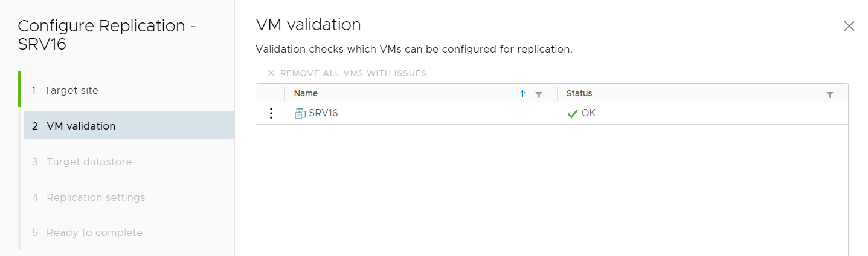Click Remove All VMs With Issues

point(353,73)
